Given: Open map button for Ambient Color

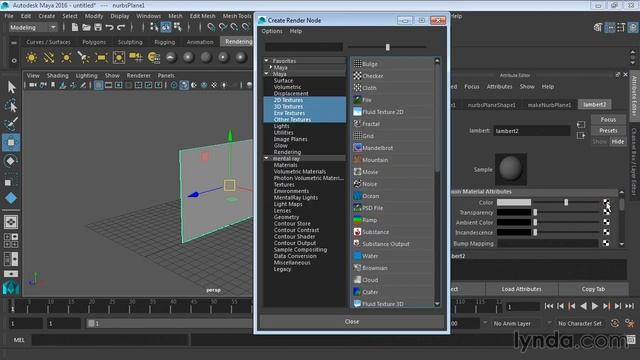Looking at the screenshot, I should click(606, 222).
